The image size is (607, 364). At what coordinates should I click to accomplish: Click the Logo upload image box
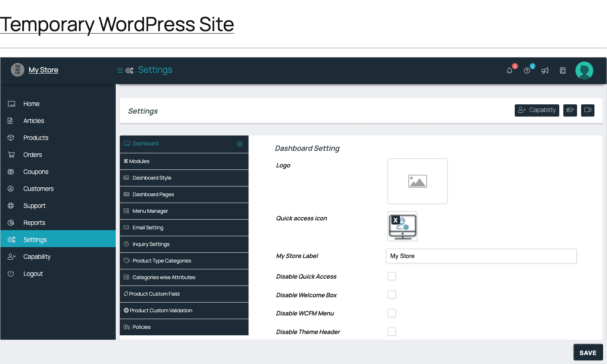418,181
